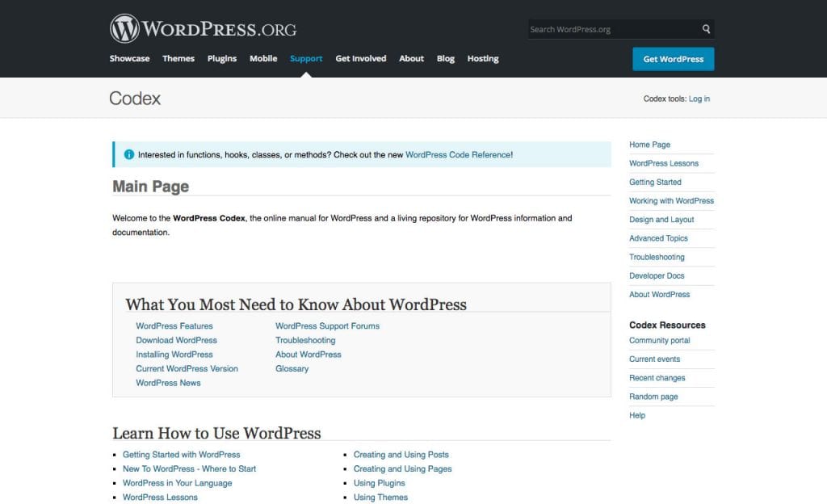Open Working with WordPress sidebar link
Viewport: 827px width, 504px height.
point(671,201)
